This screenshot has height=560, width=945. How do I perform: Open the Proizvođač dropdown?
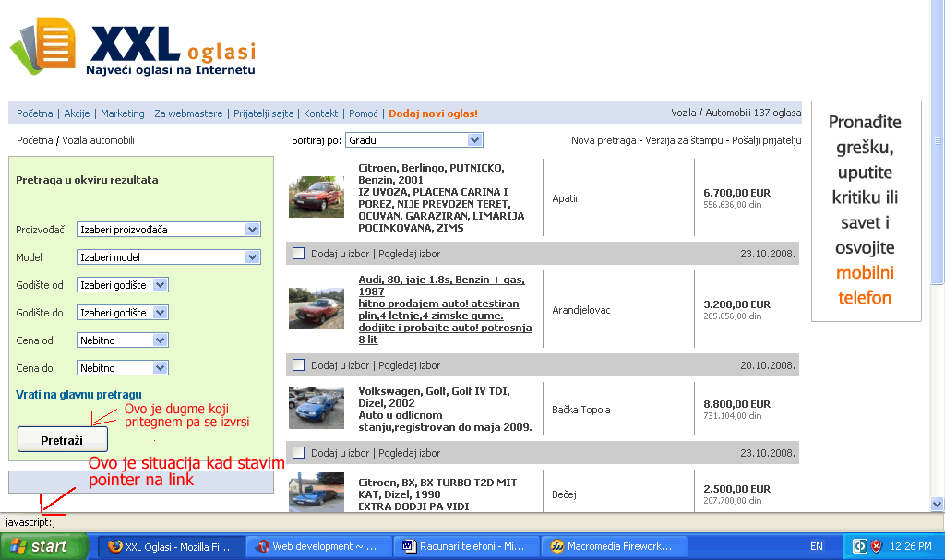click(169, 230)
